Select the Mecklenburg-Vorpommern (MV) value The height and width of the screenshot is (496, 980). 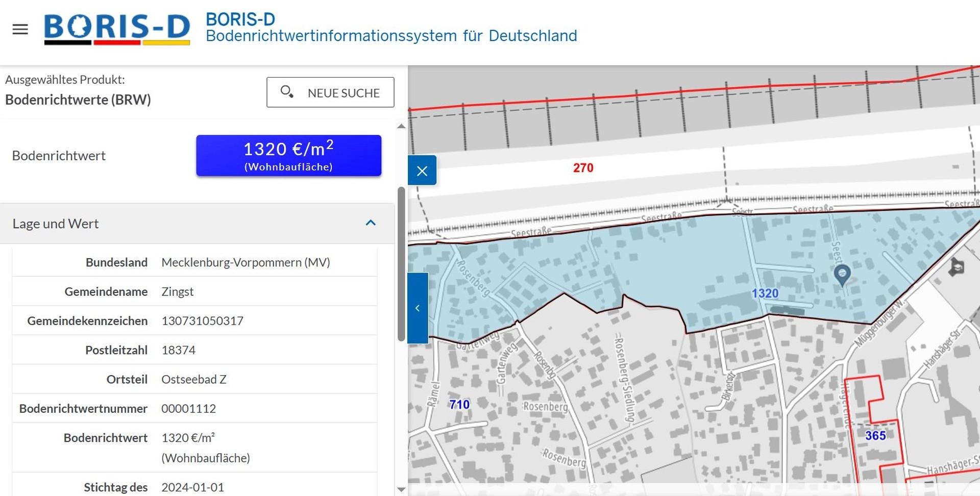[246, 262]
